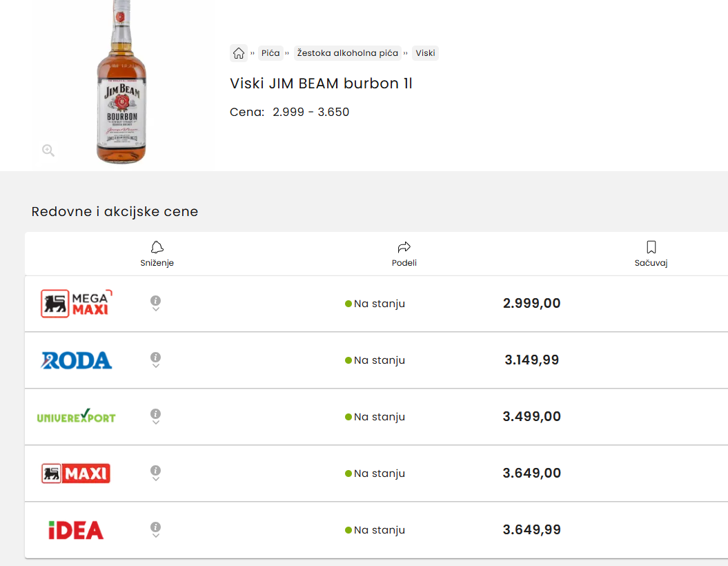Expand info details for IDEA row

tap(156, 529)
